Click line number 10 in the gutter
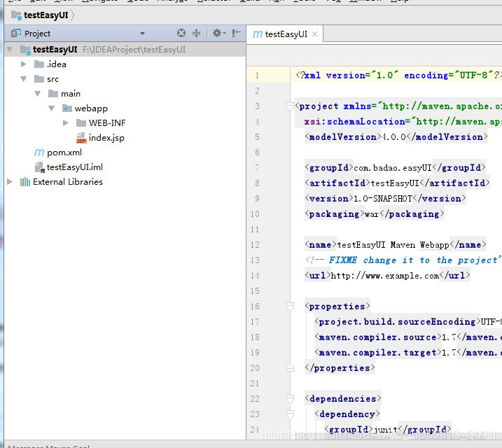 click(255, 214)
